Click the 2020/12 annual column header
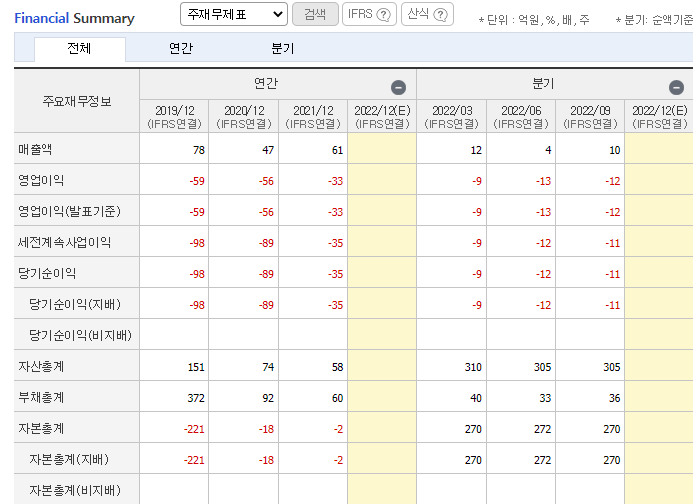This screenshot has width=693, height=504. coord(244,116)
